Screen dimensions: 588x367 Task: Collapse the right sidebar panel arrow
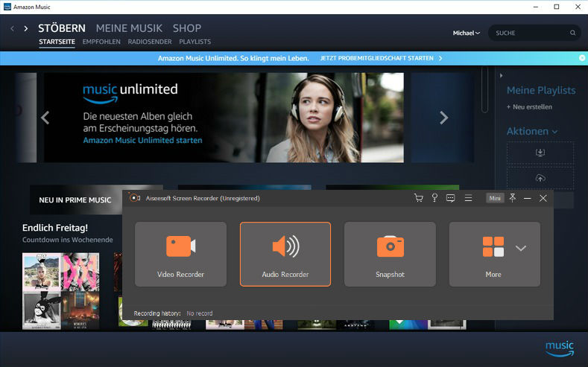(501, 76)
